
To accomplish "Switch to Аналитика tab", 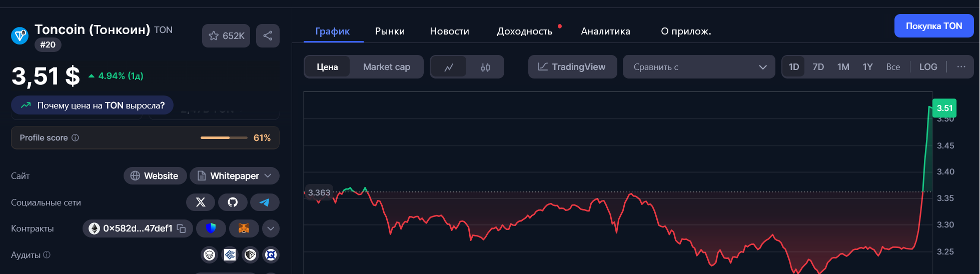I will pyautogui.click(x=606, y=31).
